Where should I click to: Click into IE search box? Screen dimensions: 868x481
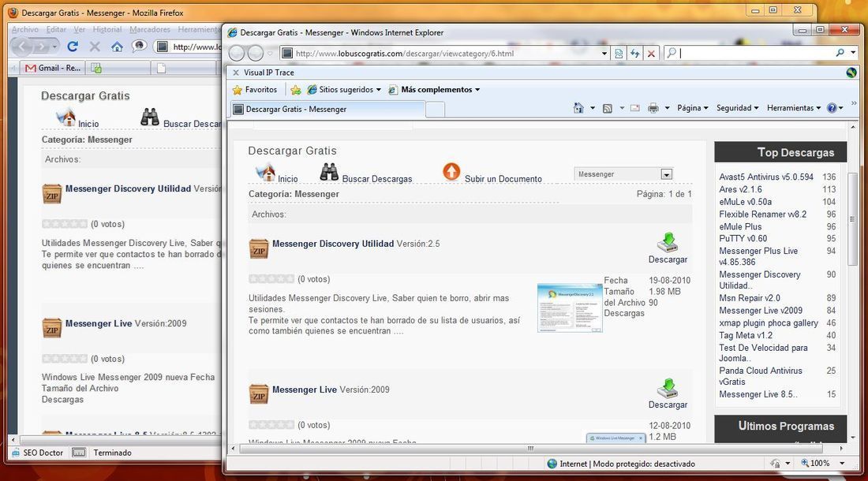point(756,53)
